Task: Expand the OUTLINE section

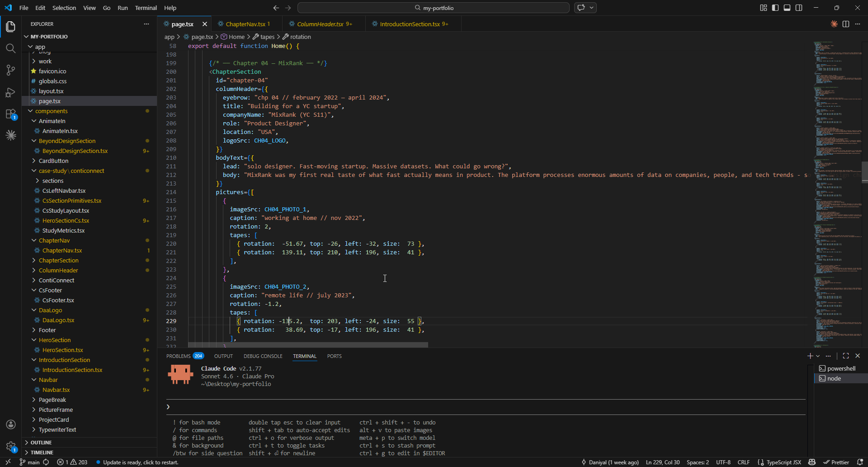Action: pyautogui.click(x=42, y=442)
